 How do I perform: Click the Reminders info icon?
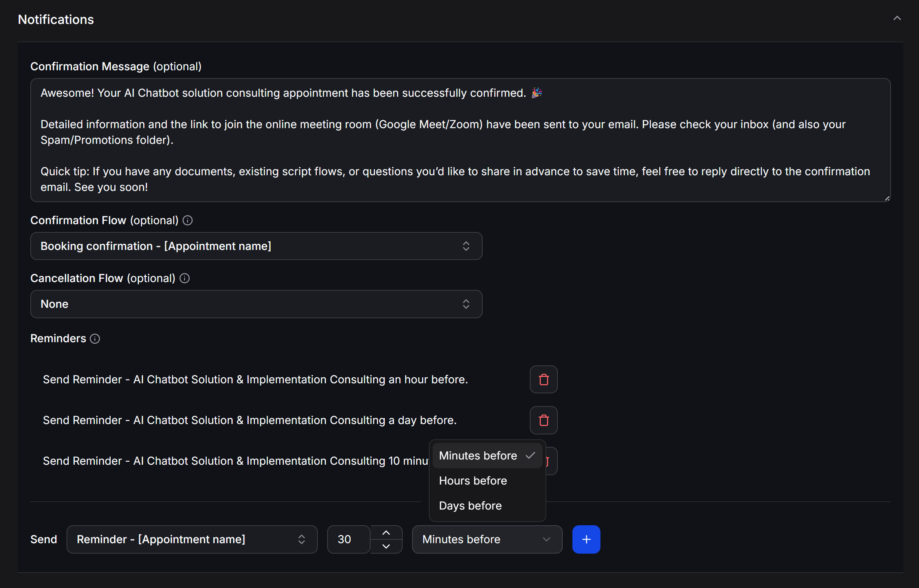95,339
